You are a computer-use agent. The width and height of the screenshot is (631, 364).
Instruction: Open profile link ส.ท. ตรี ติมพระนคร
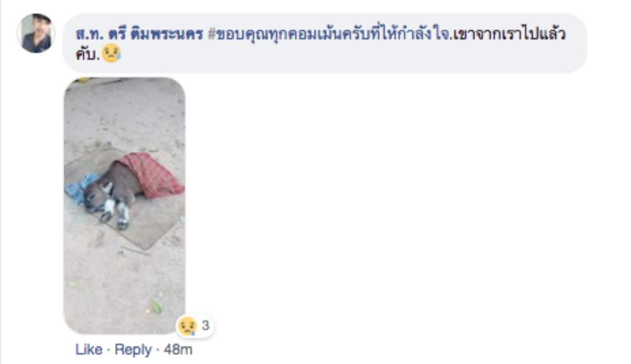pyautogui.click(x=139, y=35)
